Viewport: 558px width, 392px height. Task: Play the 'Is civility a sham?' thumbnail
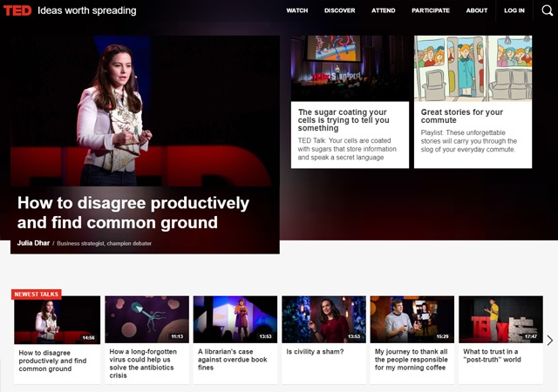[x=323, y=320]
